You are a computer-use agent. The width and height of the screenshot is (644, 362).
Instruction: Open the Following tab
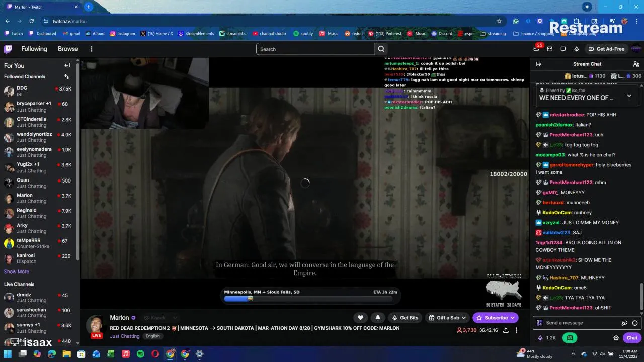(34, 49)
